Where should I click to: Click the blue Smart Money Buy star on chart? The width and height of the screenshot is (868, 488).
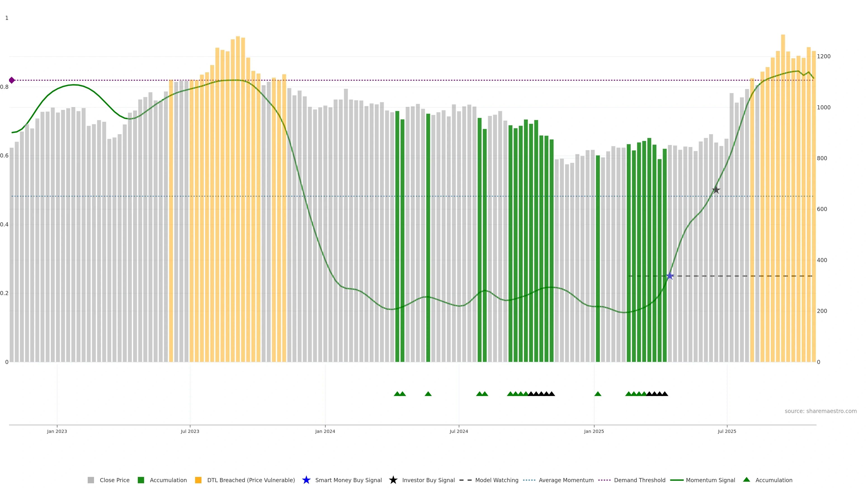[670, 276]
